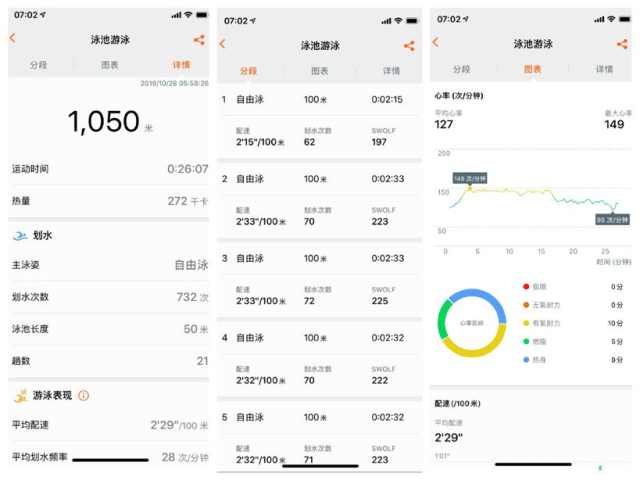The image size is (640, 480).
Task: Tap segment 1 SWOLF value 197
Action: coord(379,142)
